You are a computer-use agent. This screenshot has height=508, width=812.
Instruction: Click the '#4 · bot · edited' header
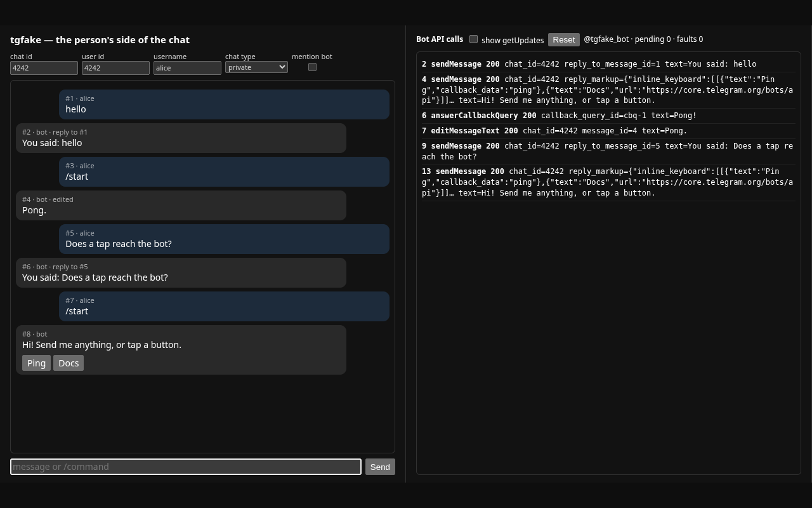pos(48,199)
